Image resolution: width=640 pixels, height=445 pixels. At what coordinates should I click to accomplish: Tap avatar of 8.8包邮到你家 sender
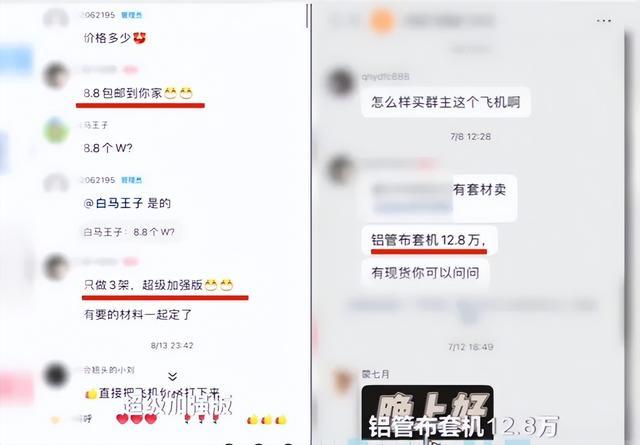pos(56,76)
